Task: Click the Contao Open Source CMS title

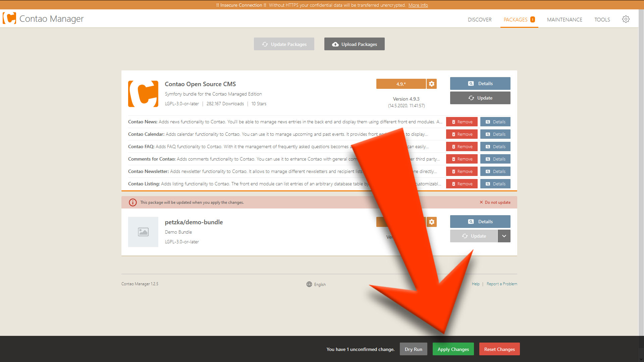Action: tap(200, 84)
